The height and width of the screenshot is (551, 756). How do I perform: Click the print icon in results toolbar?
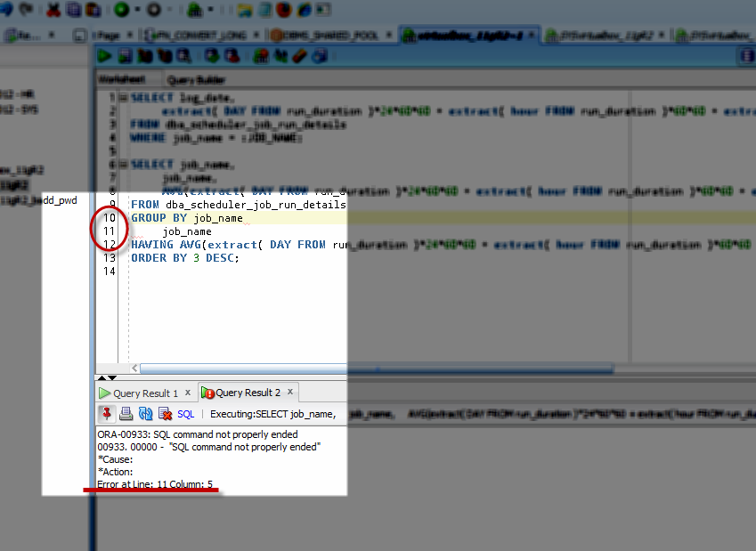[126, 414]
